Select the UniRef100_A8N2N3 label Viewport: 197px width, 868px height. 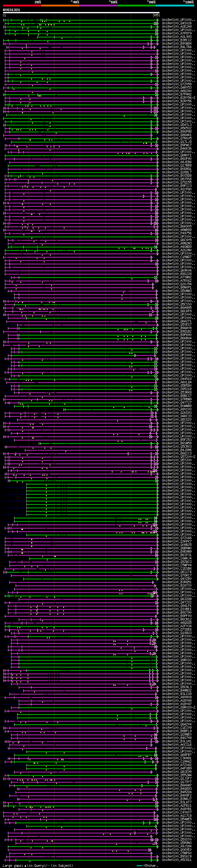pos(177,243)
